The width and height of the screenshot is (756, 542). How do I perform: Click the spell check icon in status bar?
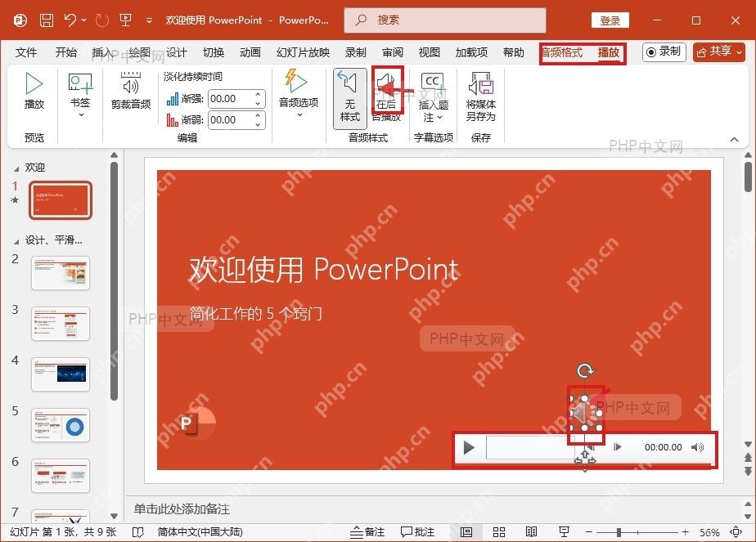[138, 532]
